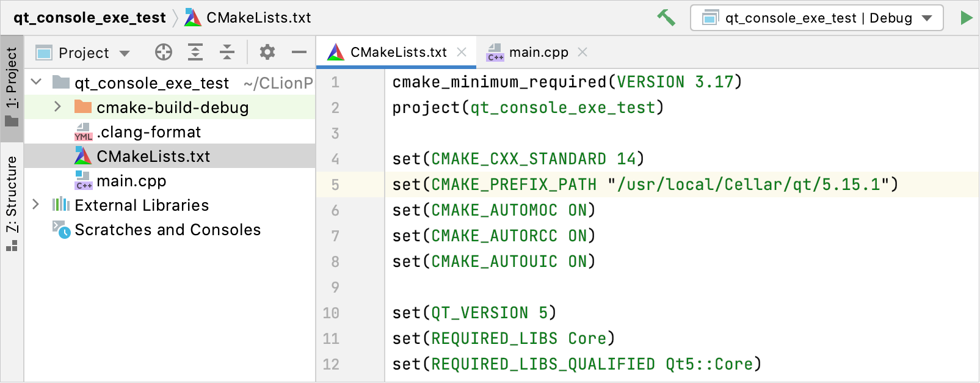
Task: Click the Build hammer icon
Action: (666, 17)
